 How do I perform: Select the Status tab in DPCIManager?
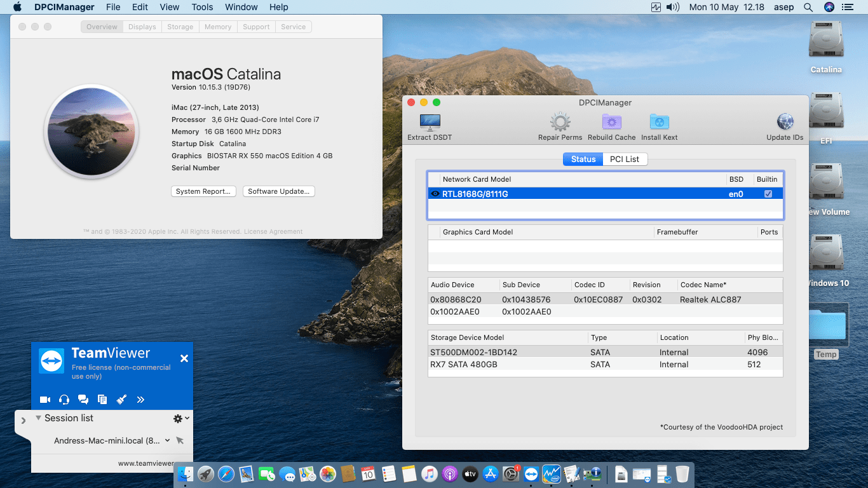tap(583, 159)
